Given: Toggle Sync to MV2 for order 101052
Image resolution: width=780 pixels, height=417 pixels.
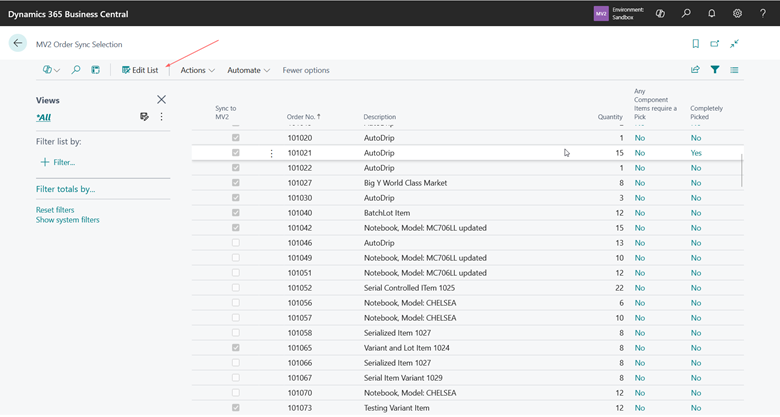Looking at the screenshot, I should pyautogui.click(x=236, y=288).
